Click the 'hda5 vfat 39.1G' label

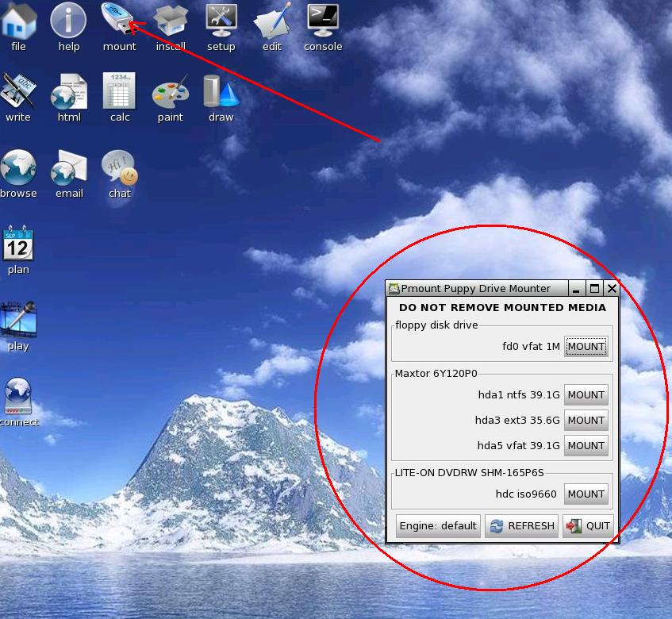click(519, 445)
